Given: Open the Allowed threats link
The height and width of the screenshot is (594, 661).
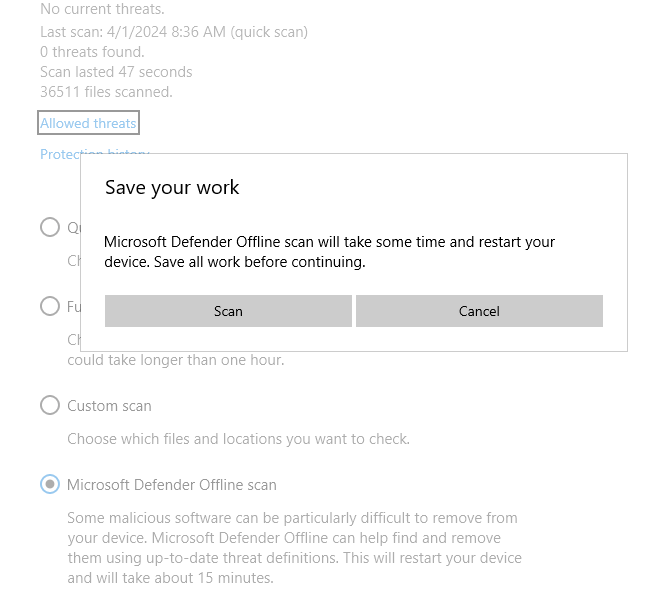Looking at the screenshot, I should (x=88, y=123).
